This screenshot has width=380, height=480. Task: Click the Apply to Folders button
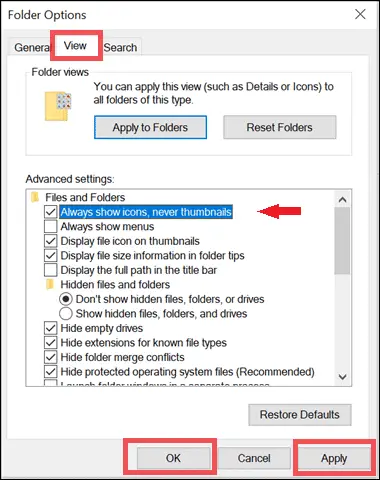(x=150, y=127)
